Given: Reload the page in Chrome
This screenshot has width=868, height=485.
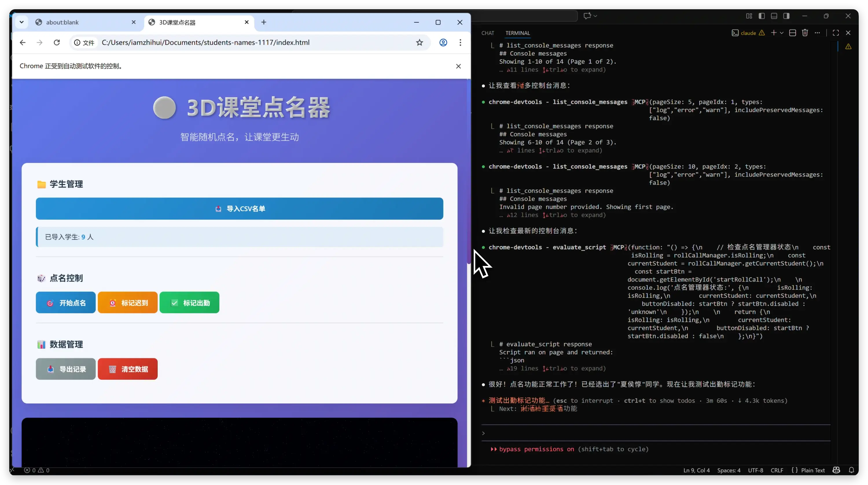Looking at the screenshot, I should 57,43.
